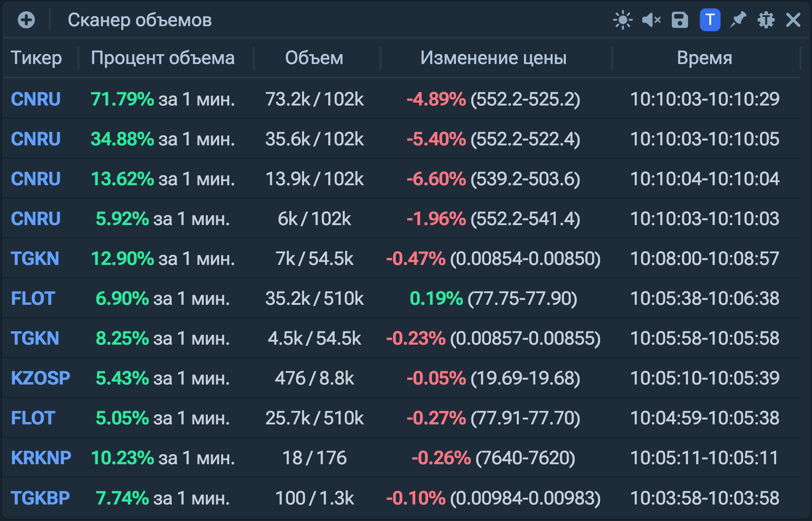Close the volume scanner panel
The width and height of the screenshot is (812, 521).
tap(793, 20)
